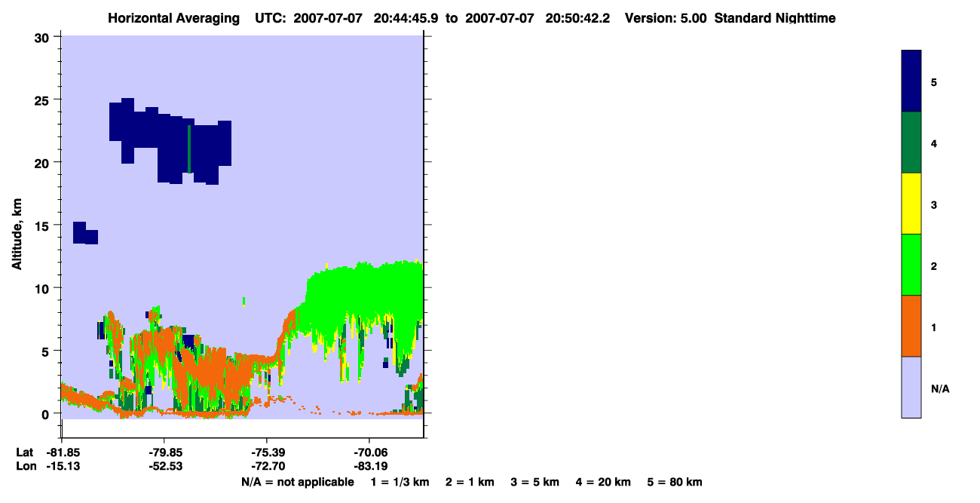980x503 pixels.
Task: Click the yellow colorbar segment labeled 3
Action: (911, 204)
